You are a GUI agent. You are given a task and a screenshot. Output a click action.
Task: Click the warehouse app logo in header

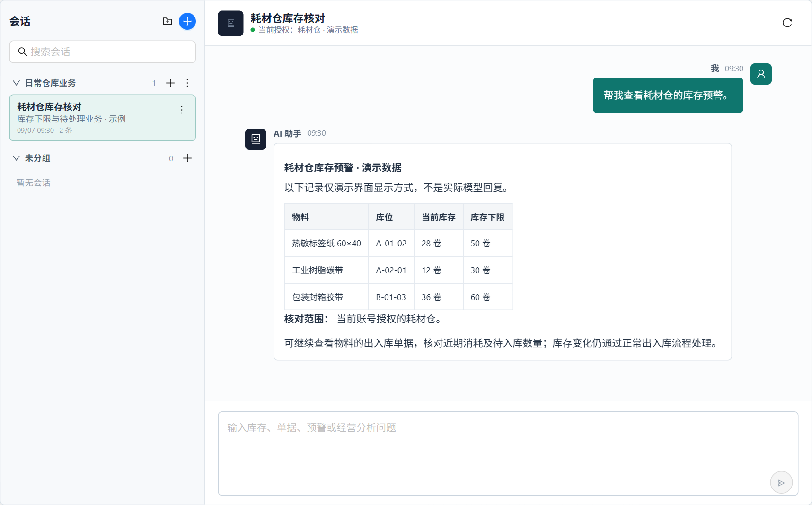(x=230, y=23)
